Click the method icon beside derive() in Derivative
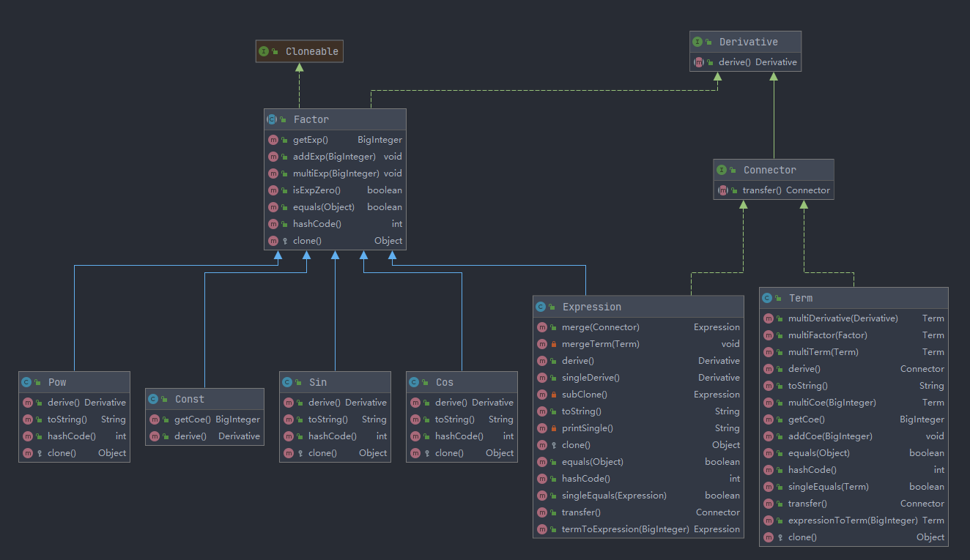This screenshot has width=970, height=560. click(x=698, y=62)
